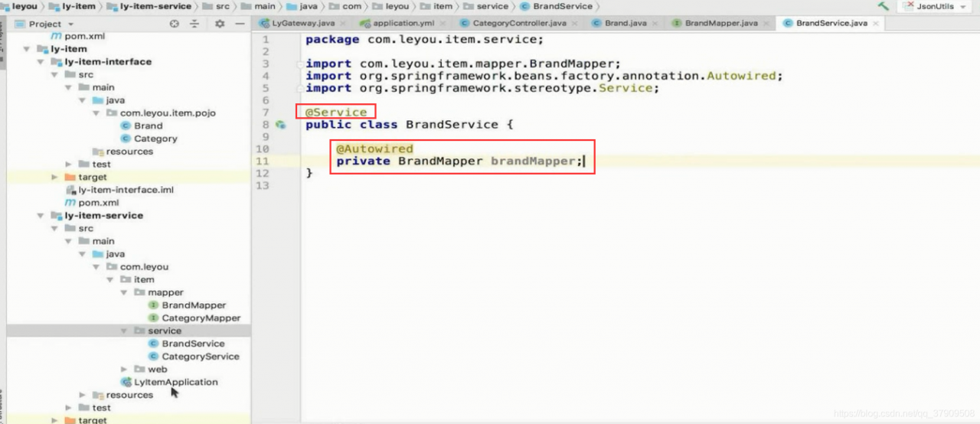Click the orange target folder icon in ly-item-interface
This screenshot has height=424, width=980.
point(70,178)
